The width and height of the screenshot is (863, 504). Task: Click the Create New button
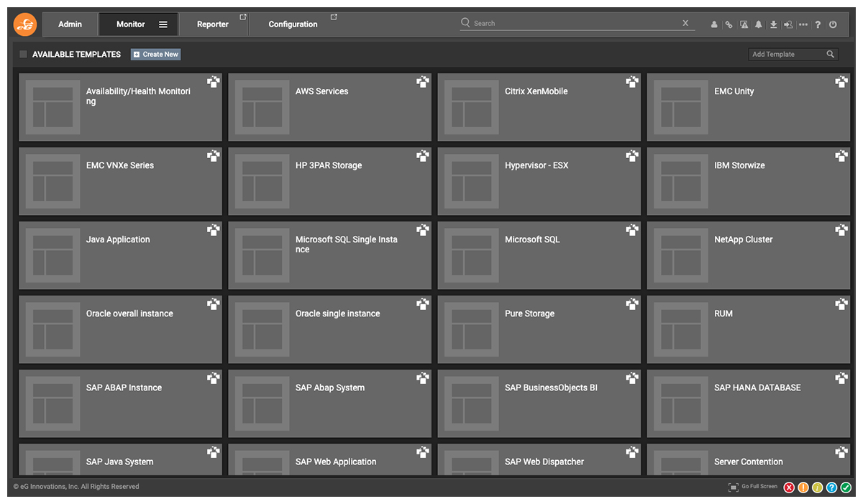[x=155, y=54]
